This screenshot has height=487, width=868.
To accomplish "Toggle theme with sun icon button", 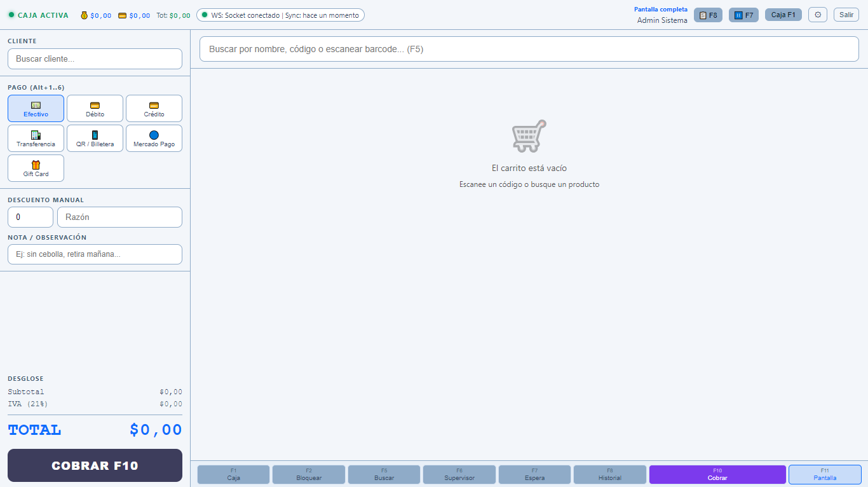I will click(x=817, y=15).
